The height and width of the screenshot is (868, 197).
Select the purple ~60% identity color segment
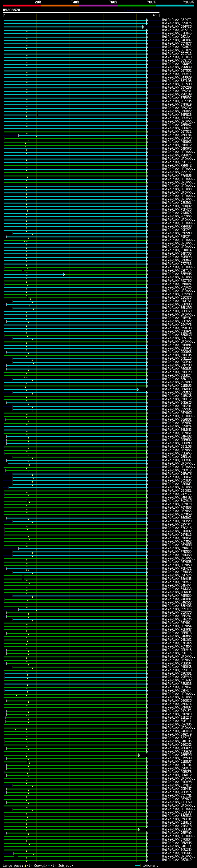coord(98,6)
